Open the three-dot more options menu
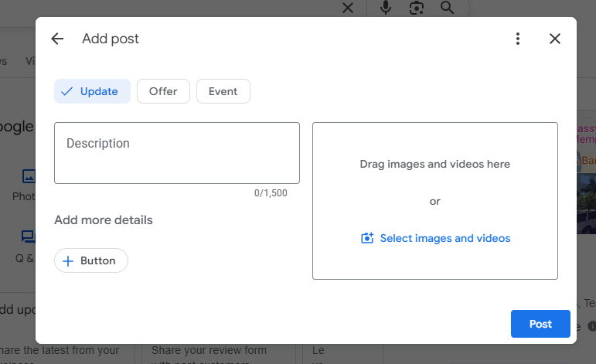596x364 pixels. [518, 39]
